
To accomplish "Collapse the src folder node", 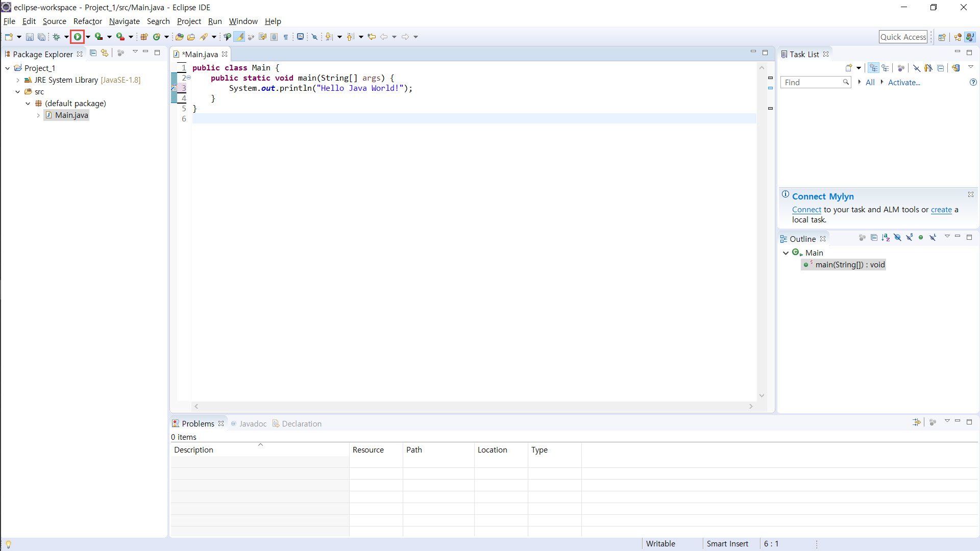I will point(18,92).
